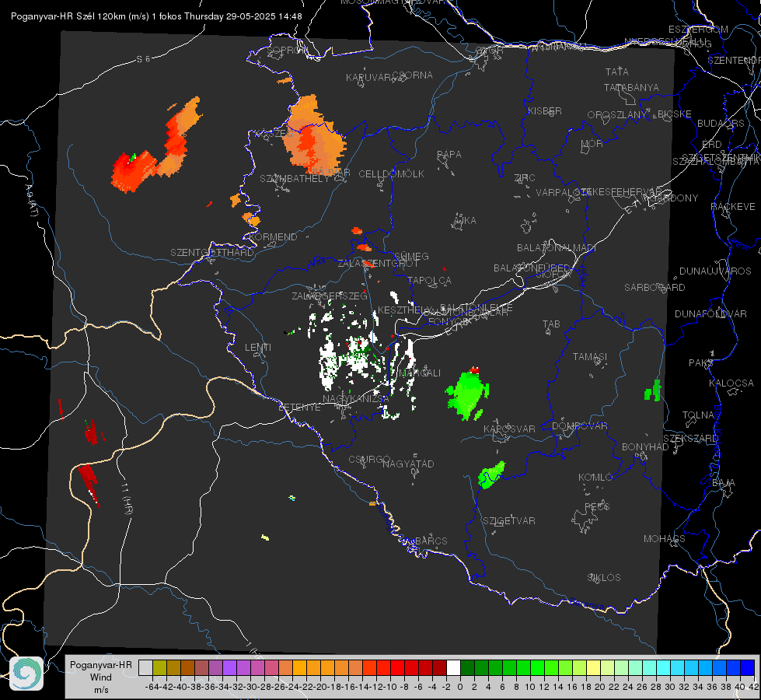Select the ZIRC city label
761x700 pixels.
pos(525,178)
